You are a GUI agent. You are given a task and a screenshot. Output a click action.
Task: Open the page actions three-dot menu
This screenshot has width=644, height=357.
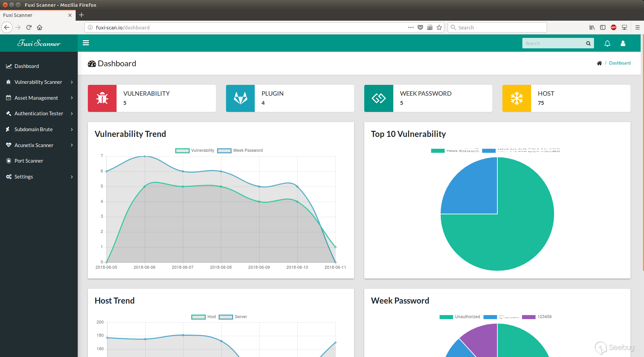click(x=411, y=27)
